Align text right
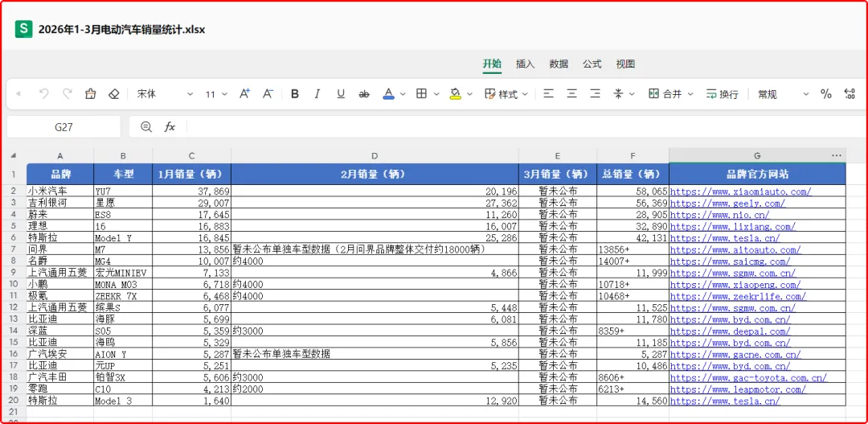 595,93
